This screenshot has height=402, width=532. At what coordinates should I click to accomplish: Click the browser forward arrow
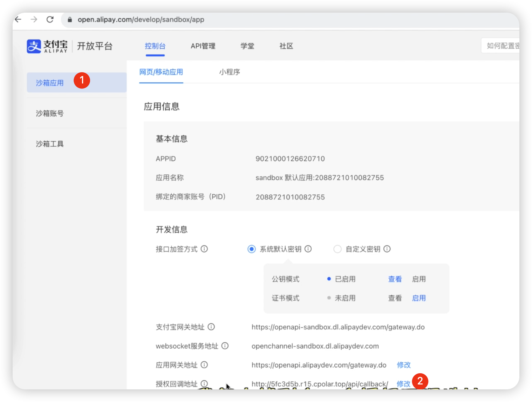[x=34, y=19]
